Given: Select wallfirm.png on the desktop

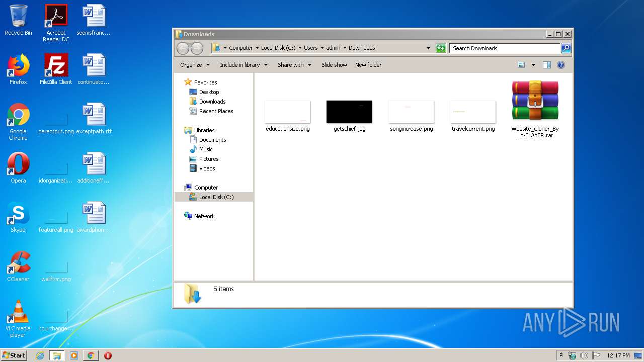Looking at the screenshot, I should [x=56, y=271].
